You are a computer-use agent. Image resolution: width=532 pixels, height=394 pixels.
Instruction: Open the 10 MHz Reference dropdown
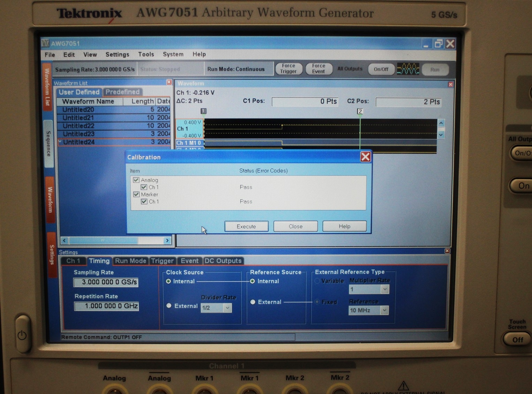(384, 310)
